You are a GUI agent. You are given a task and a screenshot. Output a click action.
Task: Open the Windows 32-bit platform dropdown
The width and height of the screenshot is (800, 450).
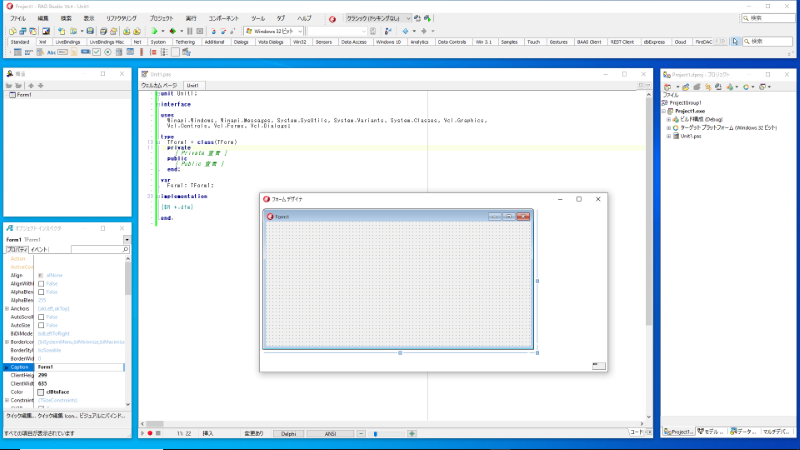coord(300,31)
